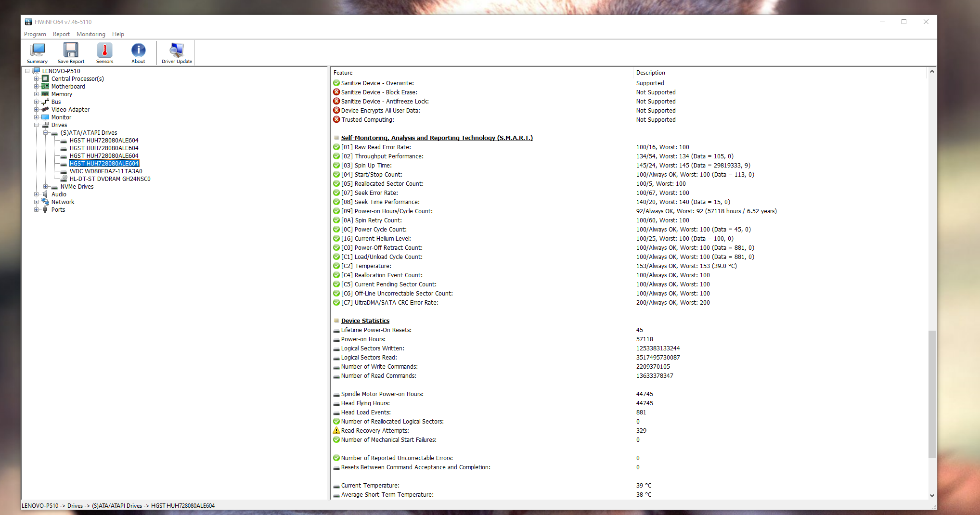
Task: Expand the Ports node
Action: coord(36,209)
